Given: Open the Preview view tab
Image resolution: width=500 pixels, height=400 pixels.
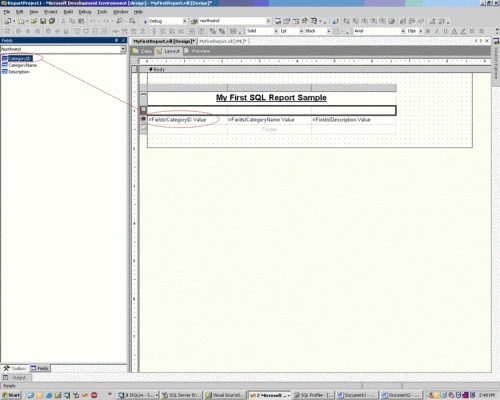Looking at the screenshot, I should point(197,51).
